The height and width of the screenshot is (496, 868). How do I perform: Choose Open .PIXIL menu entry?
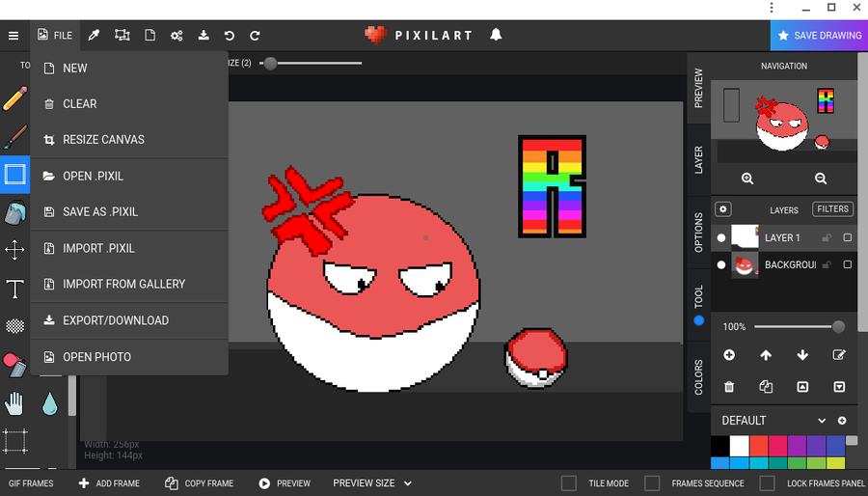tap(129, 176)
